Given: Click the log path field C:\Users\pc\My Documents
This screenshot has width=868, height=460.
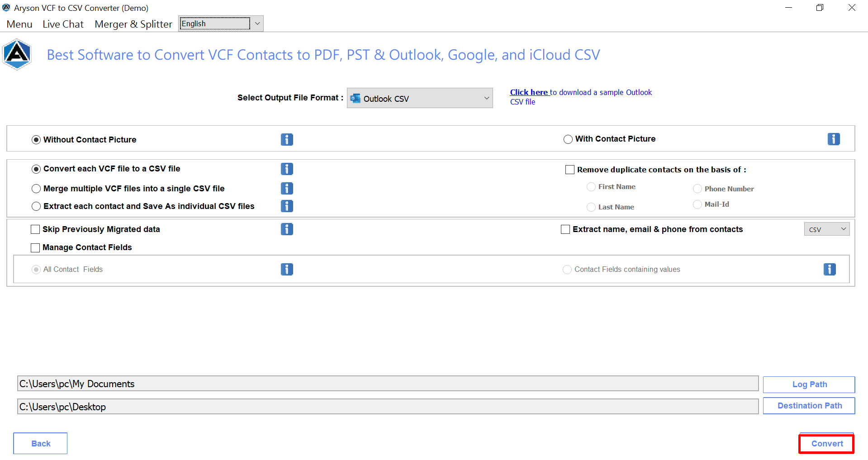Looking at the screenshot, I should click(x=388, y=384).
